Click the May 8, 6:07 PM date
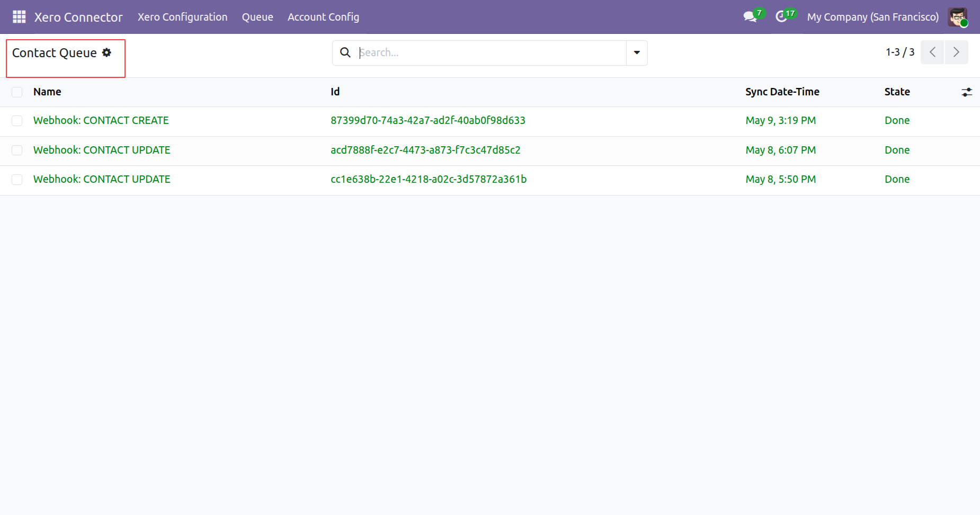The image size is (980, 515). 781,150
